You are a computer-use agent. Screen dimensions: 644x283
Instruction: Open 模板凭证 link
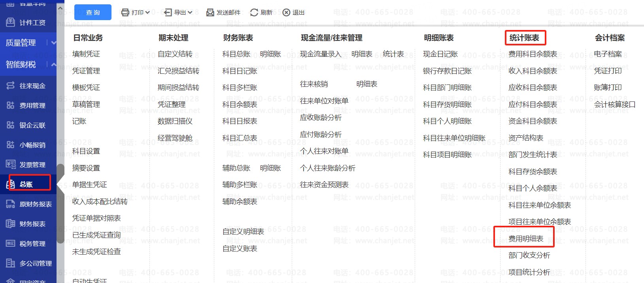point(86,87)
